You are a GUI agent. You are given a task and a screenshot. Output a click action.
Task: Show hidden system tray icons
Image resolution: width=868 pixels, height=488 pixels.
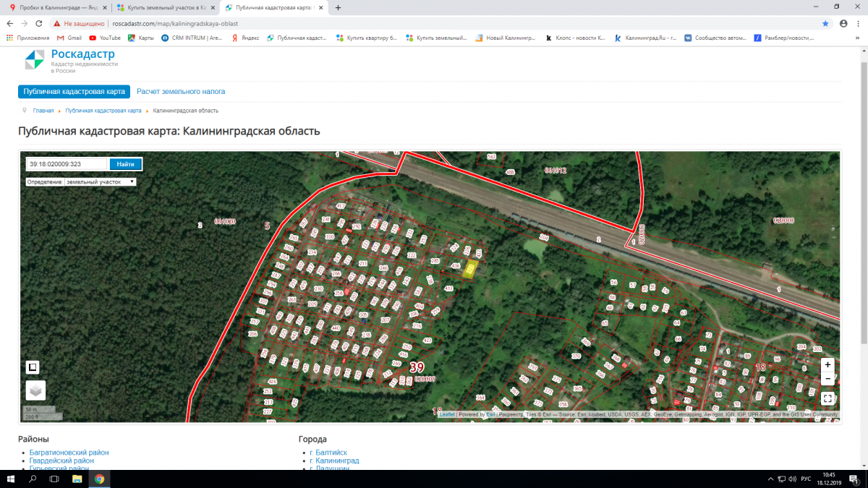click(x=768, y=479)
